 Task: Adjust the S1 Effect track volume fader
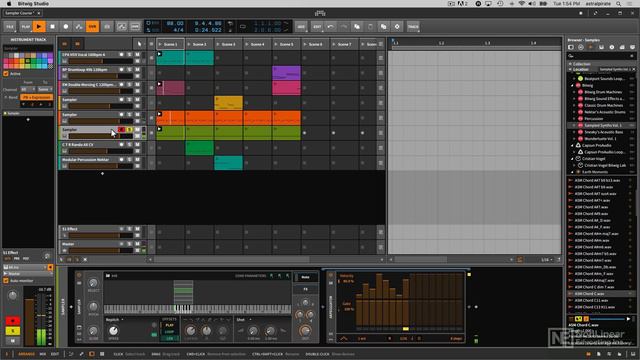point(100,236)
